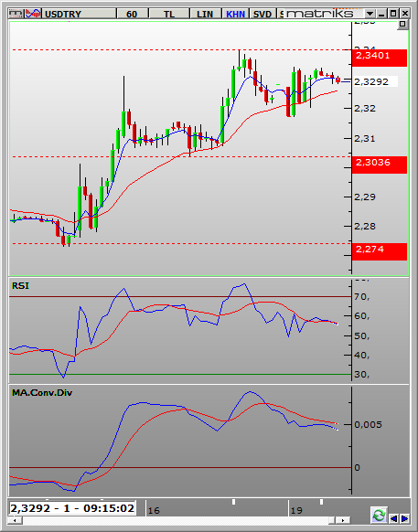Click the 2,32 price axis label

click(x=365, y=108)
